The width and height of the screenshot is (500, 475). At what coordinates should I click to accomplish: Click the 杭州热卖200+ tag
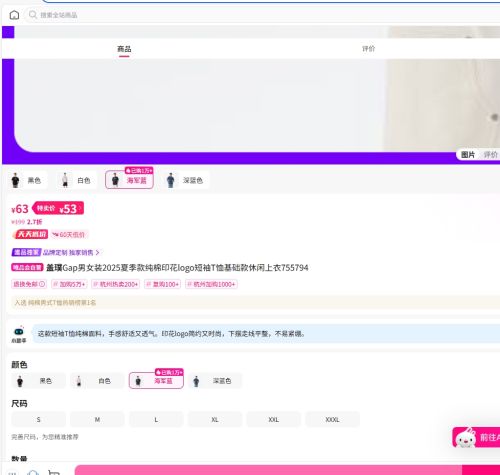click(116, 284)
